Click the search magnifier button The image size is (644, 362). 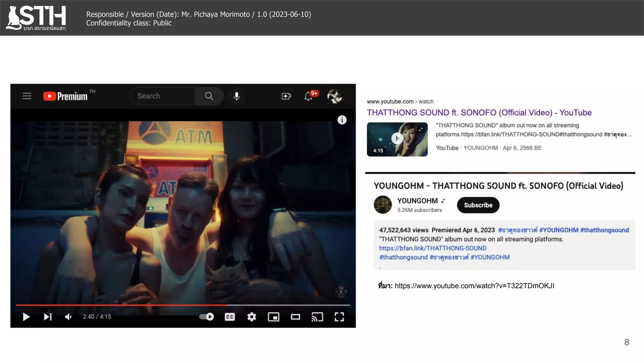click(209, 96)
